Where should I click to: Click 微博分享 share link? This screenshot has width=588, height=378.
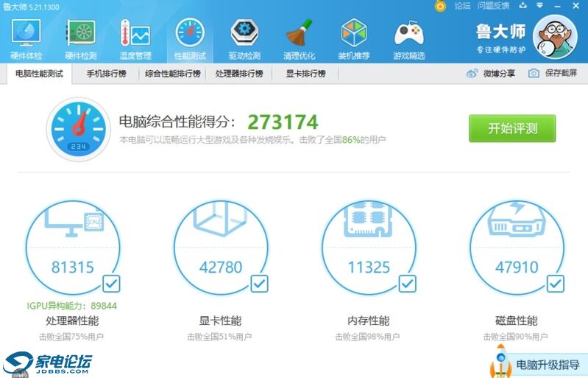499,73
